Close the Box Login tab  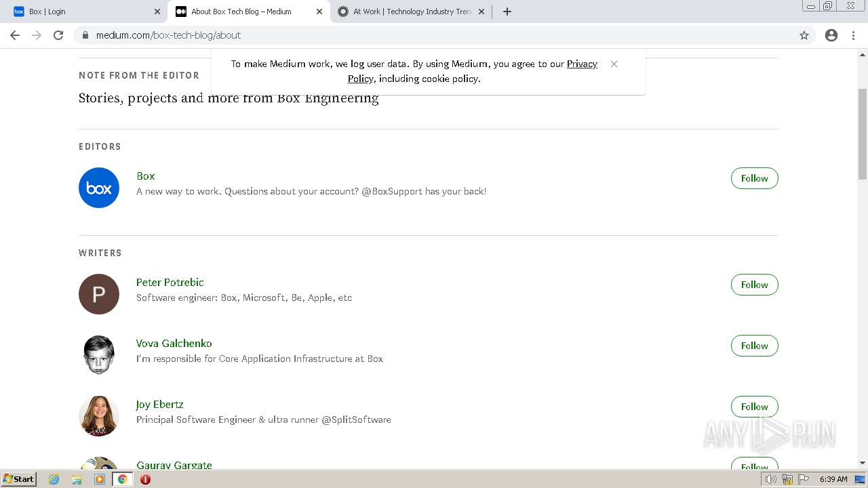click(157, 12)
